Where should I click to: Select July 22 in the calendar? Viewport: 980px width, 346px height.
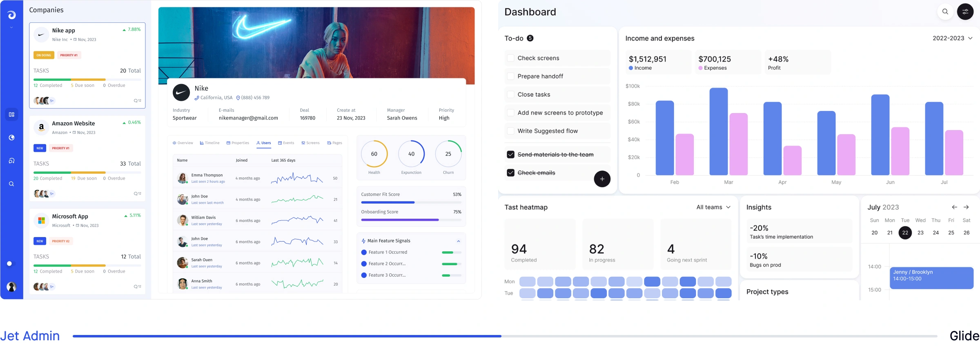tap(905, 233)
